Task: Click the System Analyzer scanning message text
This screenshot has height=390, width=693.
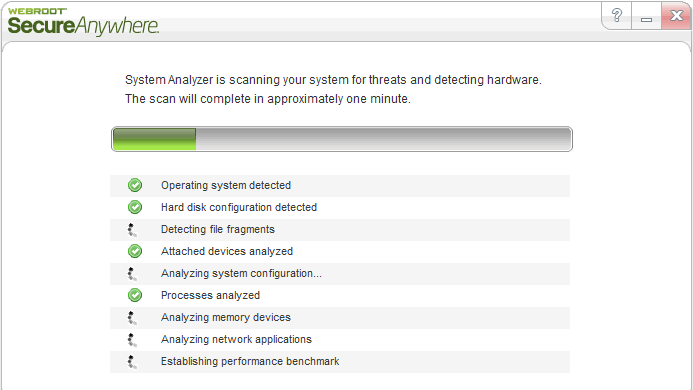Action: (x=333, y=89)
